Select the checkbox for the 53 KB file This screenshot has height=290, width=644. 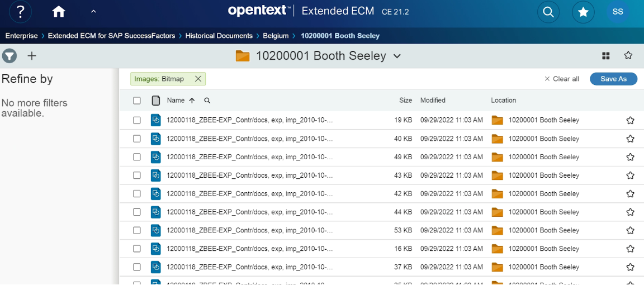pyautogui.click(x=137, y=230)
